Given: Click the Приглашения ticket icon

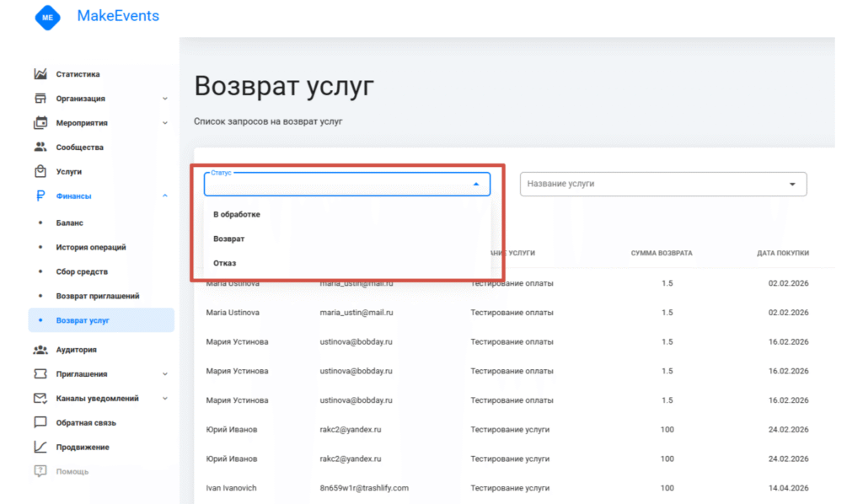Looking at the screenshot, I should [40, 373].
